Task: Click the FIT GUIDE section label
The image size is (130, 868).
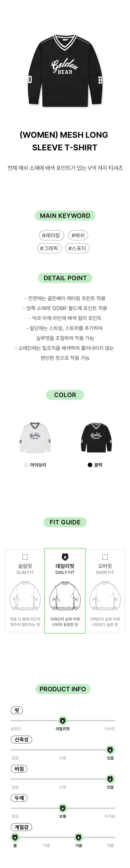Action: [65, 522]
